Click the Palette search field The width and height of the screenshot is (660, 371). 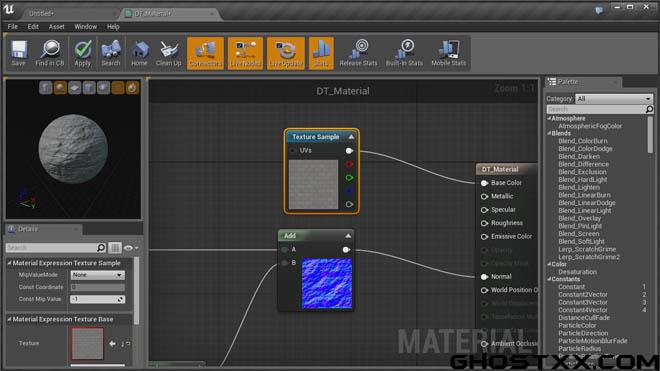tap(596, 109)
